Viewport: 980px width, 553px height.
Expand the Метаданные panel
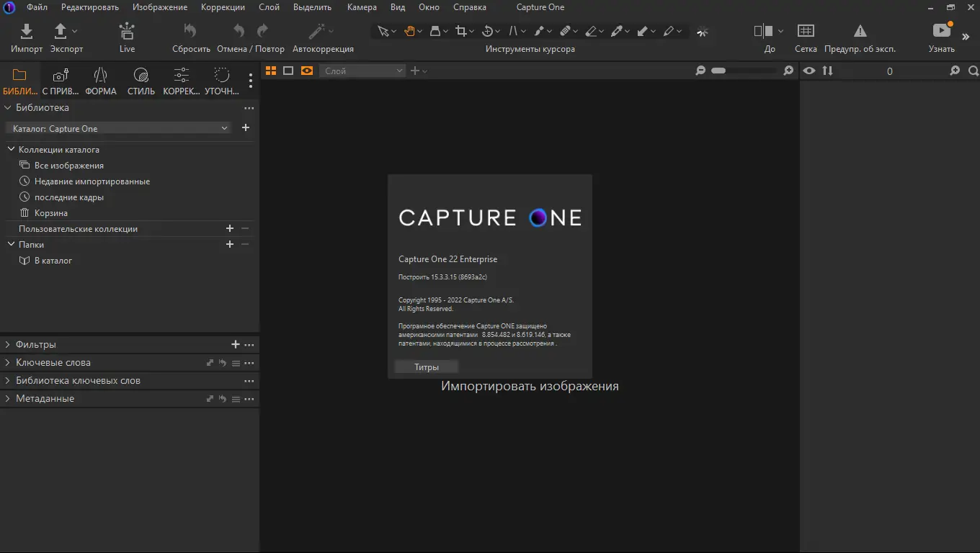tap(45, 399)
